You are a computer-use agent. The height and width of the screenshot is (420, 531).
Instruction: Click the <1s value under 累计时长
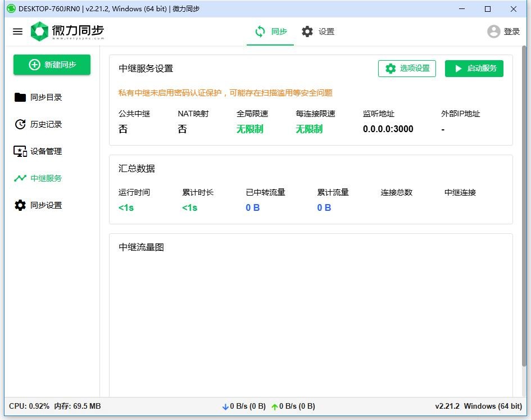pos(190,207)
